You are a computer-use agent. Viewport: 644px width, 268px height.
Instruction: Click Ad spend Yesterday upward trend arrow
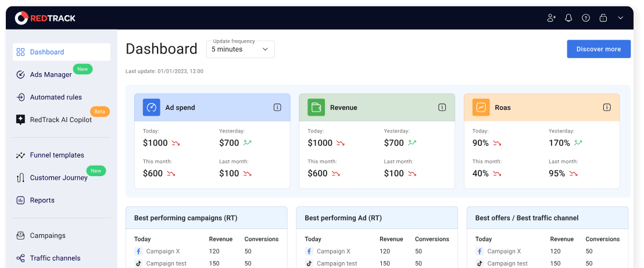(247, 142)
